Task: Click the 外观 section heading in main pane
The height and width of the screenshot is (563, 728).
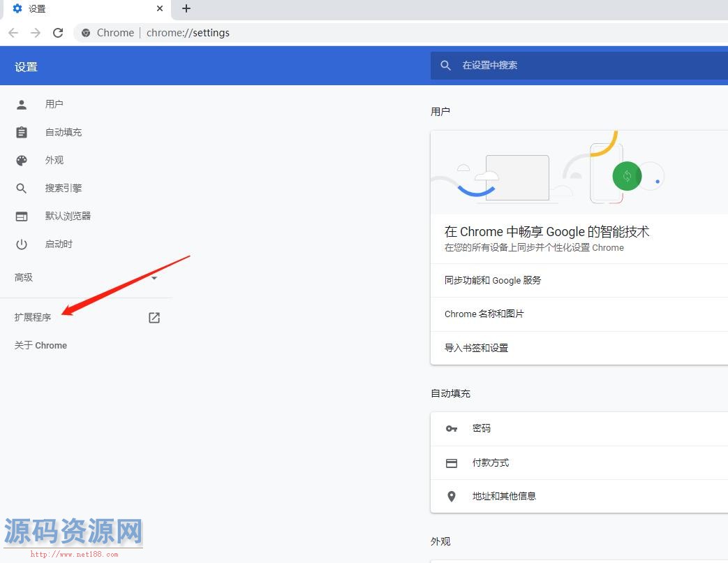Action: [x=440, y=541]
